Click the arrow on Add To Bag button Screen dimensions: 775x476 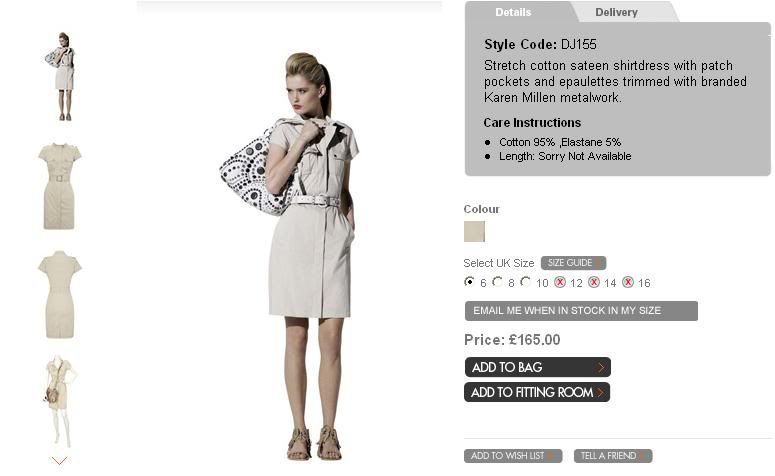point(601,367)
